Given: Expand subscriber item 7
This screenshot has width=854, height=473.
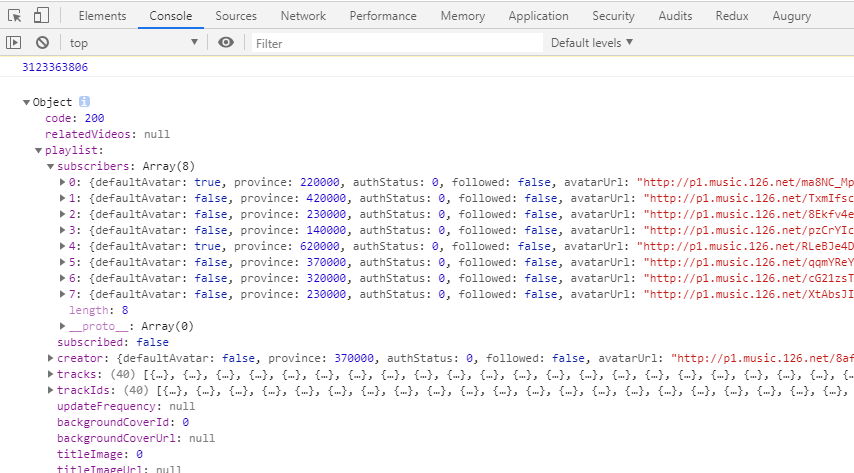Looking at the screenshot, I should 62,294.
